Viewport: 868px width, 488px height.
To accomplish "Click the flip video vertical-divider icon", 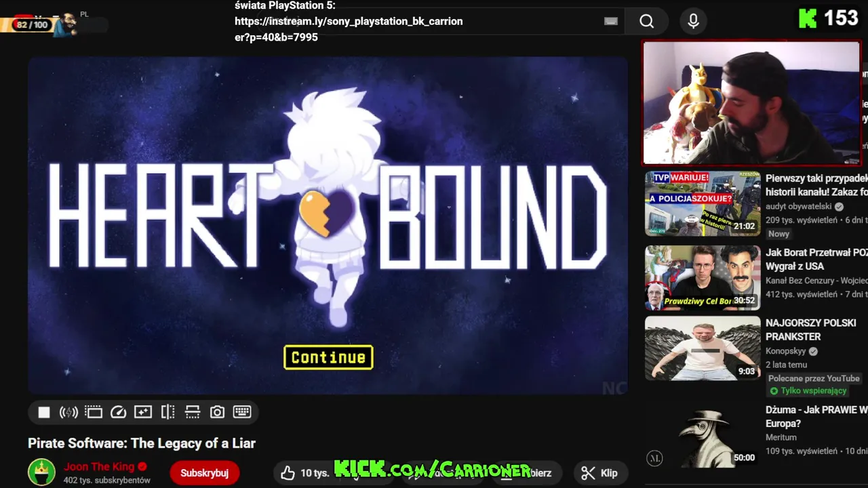I will coord(167,412).
